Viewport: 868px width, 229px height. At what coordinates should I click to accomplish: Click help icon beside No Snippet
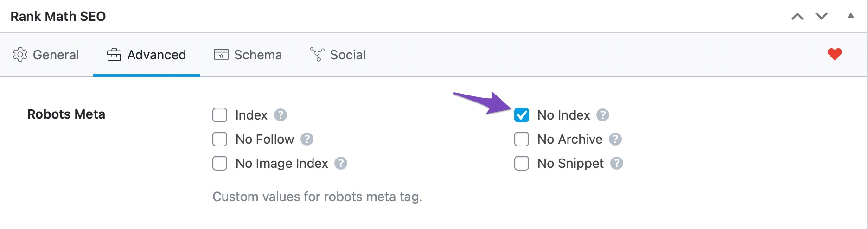(x=617, y=163)
